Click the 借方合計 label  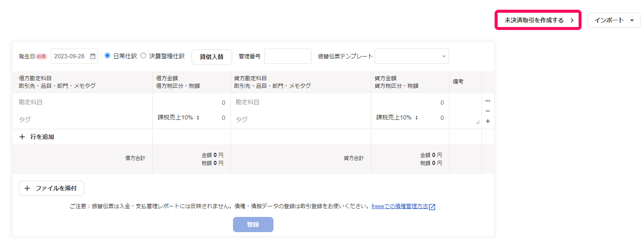(x=135, y=158)
